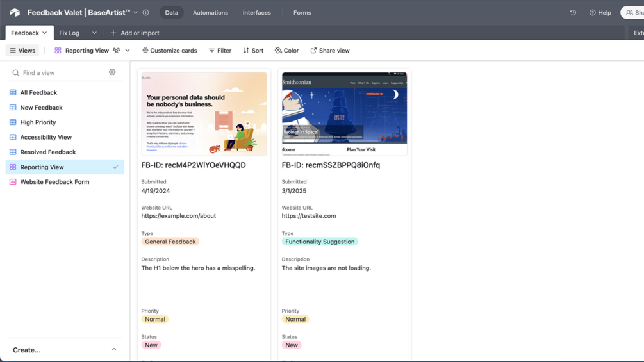This screenshot has width=644, height=362.
Task: Click card title FB-ID: recM4P2WIYOeVHQQD
Action: click(194, 165)
